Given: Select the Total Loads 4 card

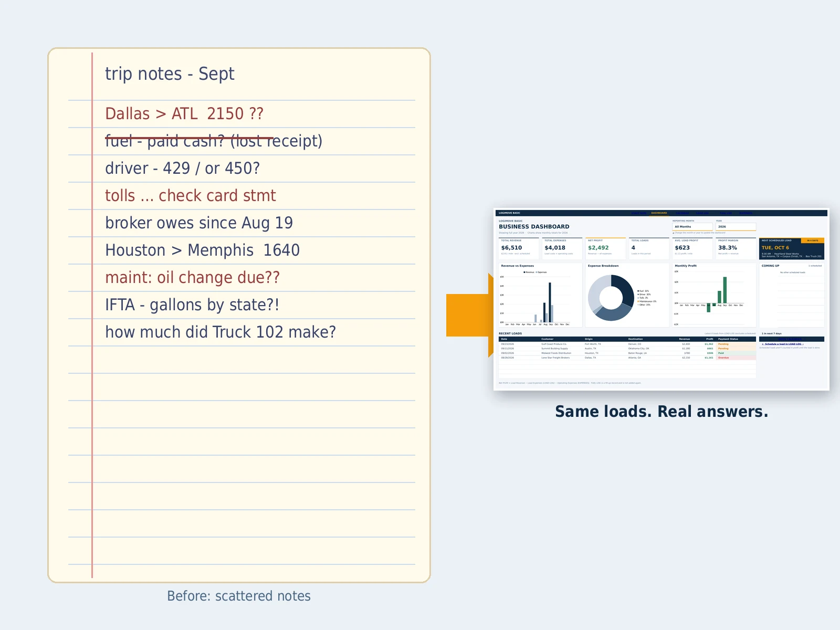Looking at the screenshot, I should pyautogui.click(x=649, y=248).
